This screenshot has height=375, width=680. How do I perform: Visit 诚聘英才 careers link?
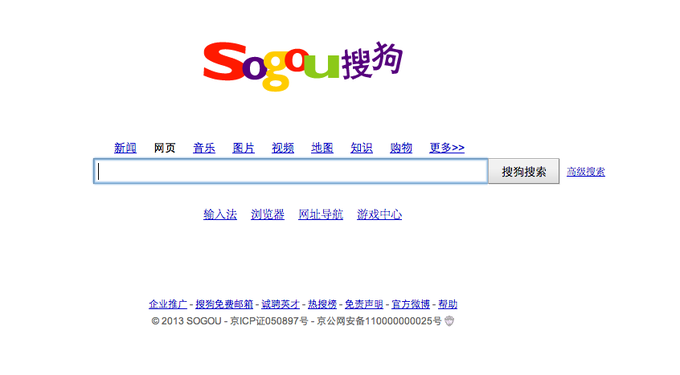click(280, 304)
